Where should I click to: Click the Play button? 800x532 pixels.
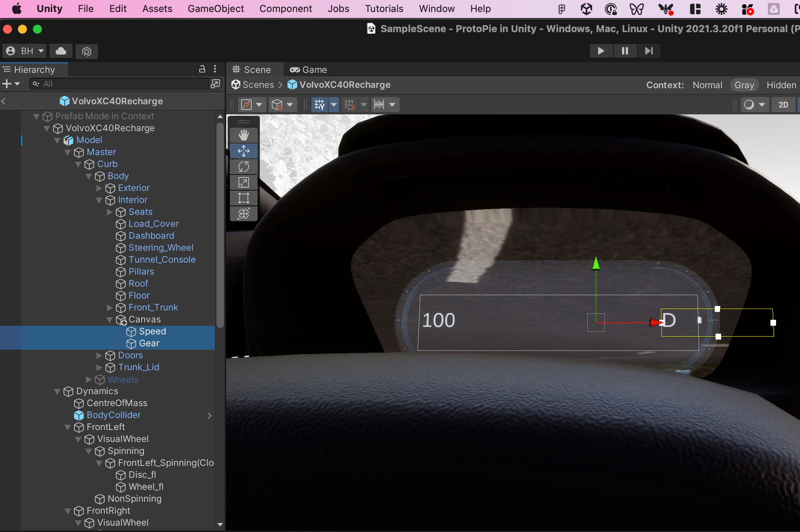click(x=600, y=51)
